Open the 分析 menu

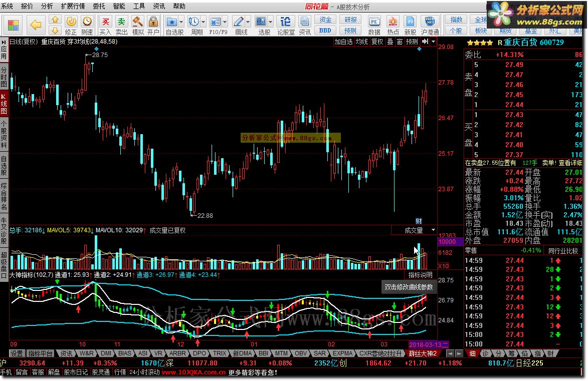coord(47,6)
